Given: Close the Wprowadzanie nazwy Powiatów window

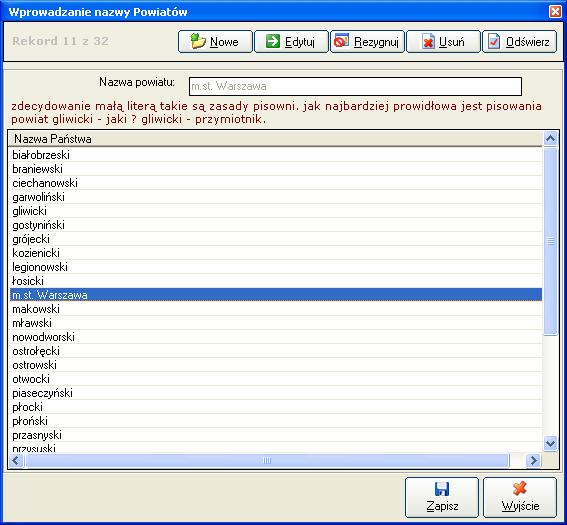Looking at the screenshot, I should click(x=555, y=12).
